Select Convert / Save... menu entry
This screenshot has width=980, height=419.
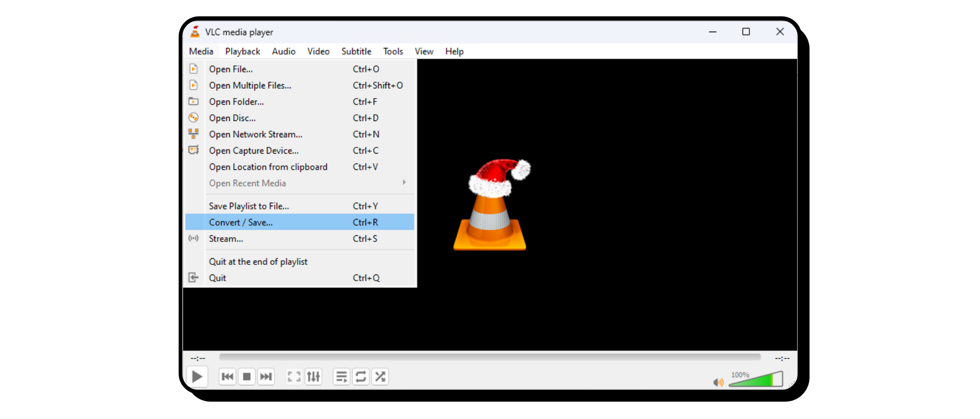[300, 222]
